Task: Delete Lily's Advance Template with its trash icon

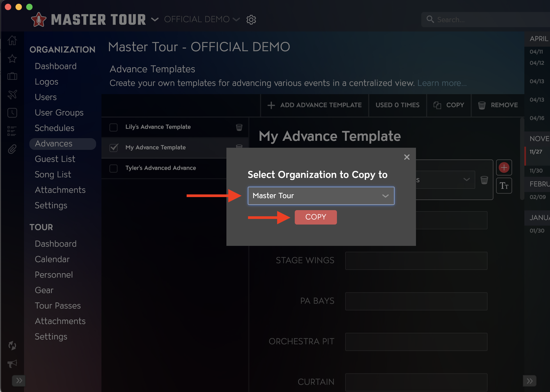Action: coord(239,127)
